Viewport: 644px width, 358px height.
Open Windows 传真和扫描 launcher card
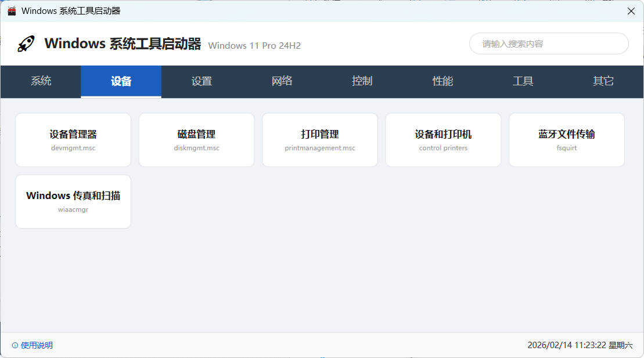point(73,201)
